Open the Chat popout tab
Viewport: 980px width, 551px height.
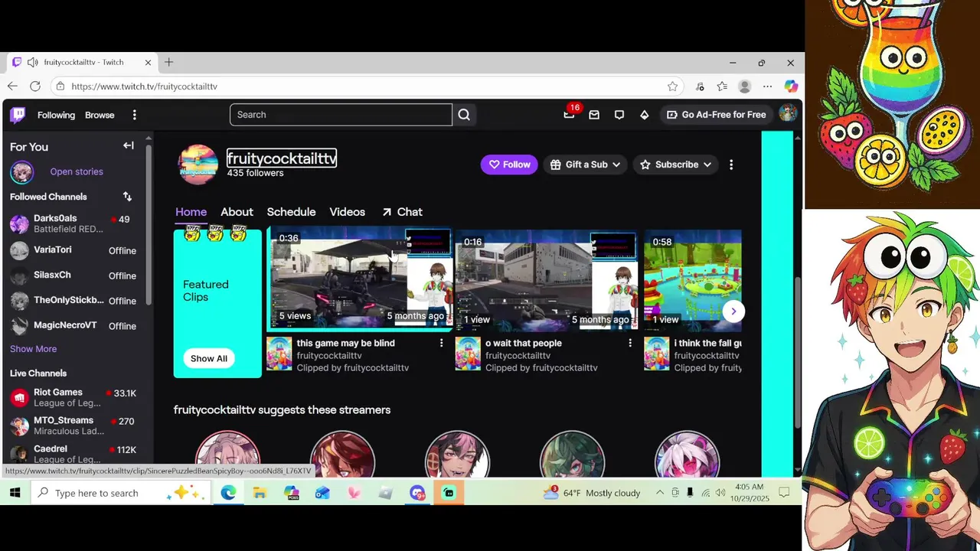coord(402,212)
